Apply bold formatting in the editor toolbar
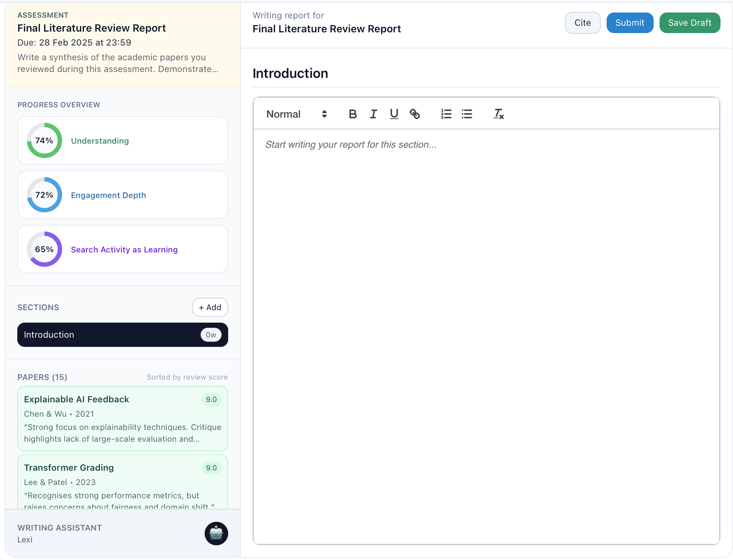The height and width of the screenshot is (560, 733). tap(352, 114)
